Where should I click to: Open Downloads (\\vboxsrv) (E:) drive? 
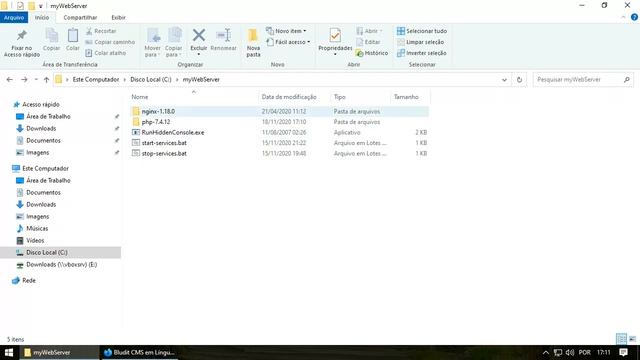(61, 265)
